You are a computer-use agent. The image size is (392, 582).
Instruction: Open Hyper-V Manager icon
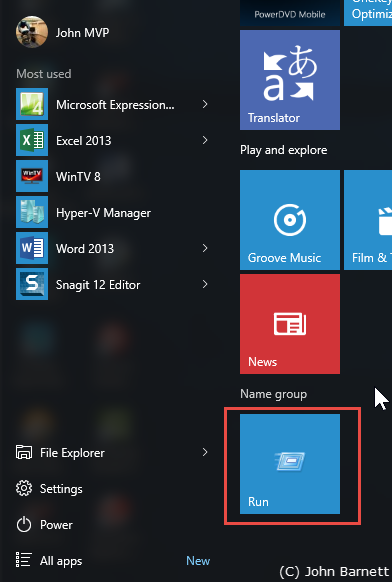(32, 212)
